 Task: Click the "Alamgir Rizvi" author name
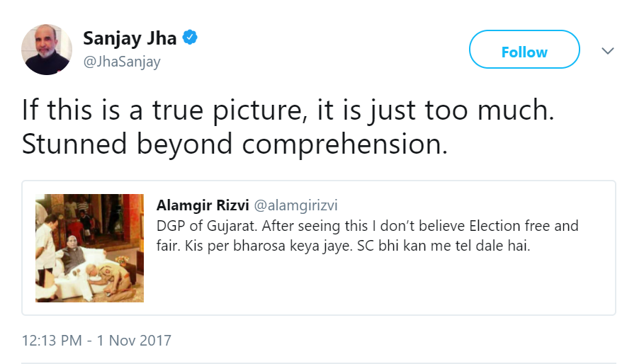pos(201,205)
